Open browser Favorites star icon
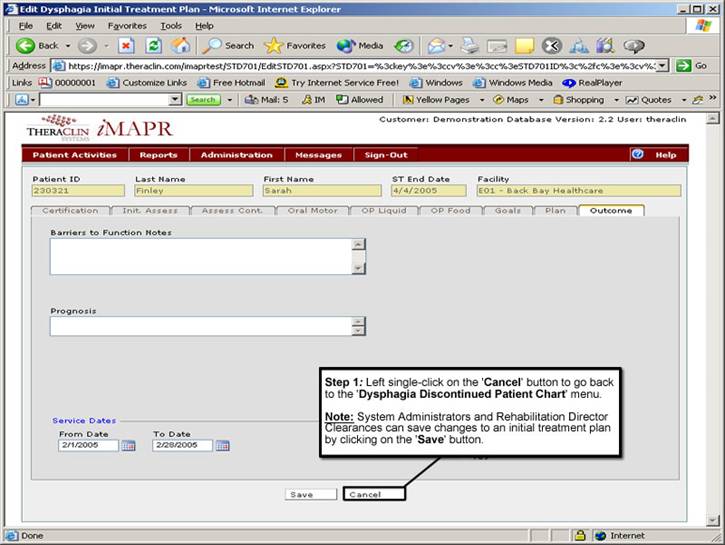Viewport: 725px width, 545px height. 273,45
